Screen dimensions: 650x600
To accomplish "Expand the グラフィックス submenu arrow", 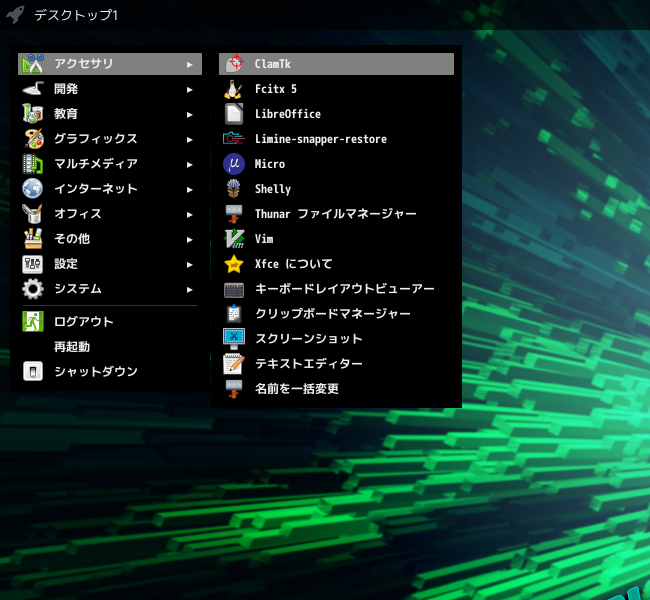I will pos(190,140).
